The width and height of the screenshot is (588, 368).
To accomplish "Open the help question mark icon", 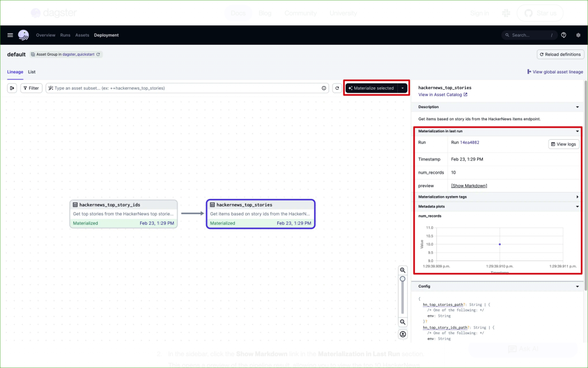I will click(563, 35).
